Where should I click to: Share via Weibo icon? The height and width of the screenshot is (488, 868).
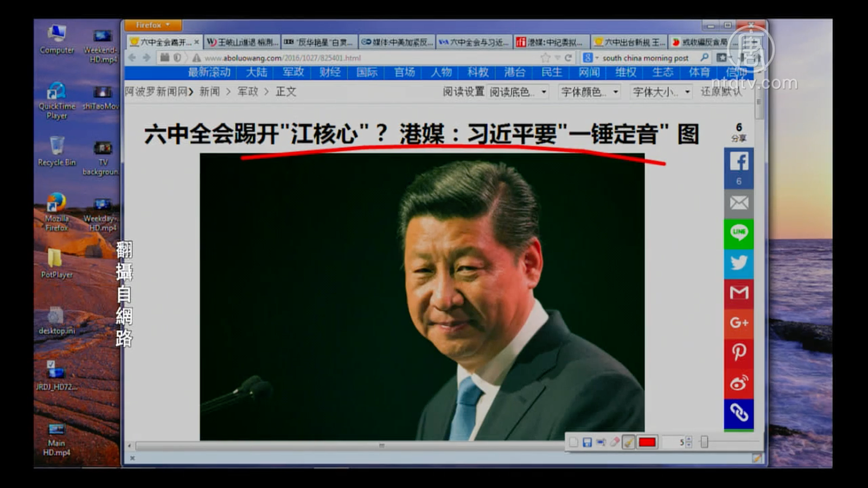tap(738, 383)
